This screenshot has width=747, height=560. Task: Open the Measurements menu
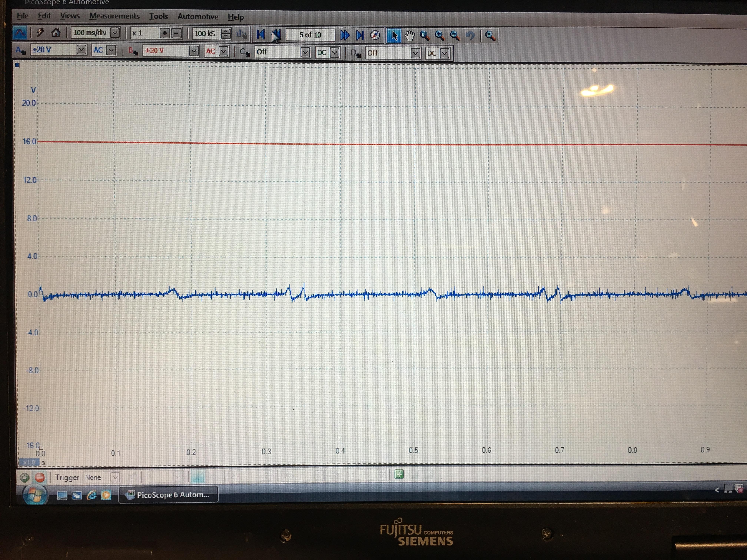[114, 16]
